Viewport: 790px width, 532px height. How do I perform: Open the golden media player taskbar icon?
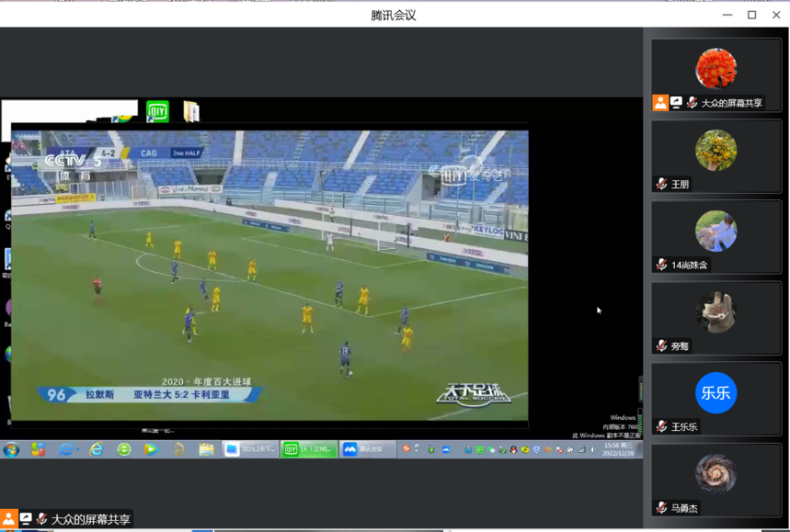coord(178,449)
